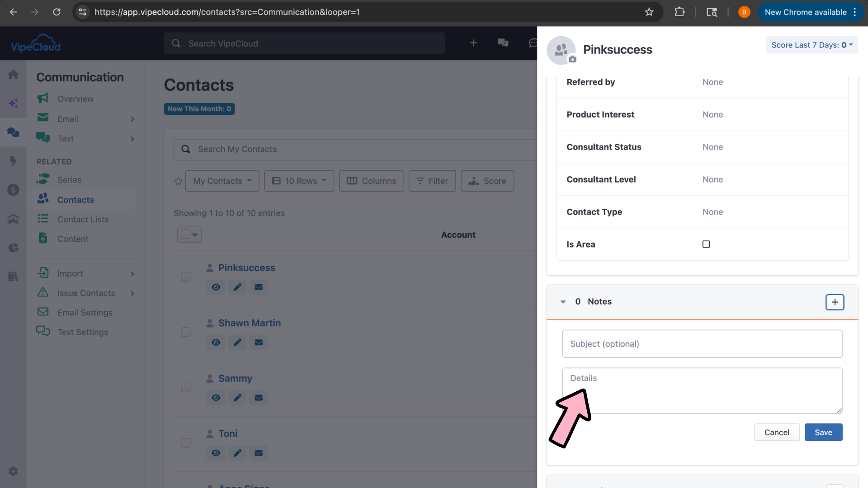Screen dimensions: 868x488
Task: Click into the Subject (optional) field
Action: point(702,344)
